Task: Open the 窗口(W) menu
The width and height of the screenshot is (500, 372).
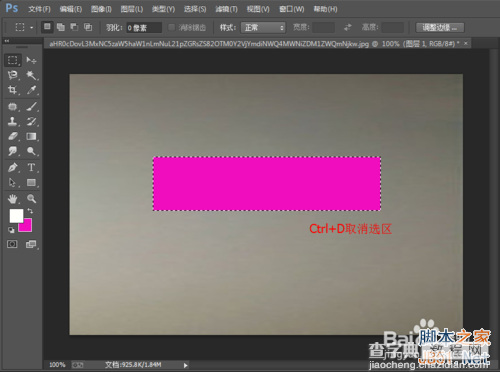Action: coord(292,9)
